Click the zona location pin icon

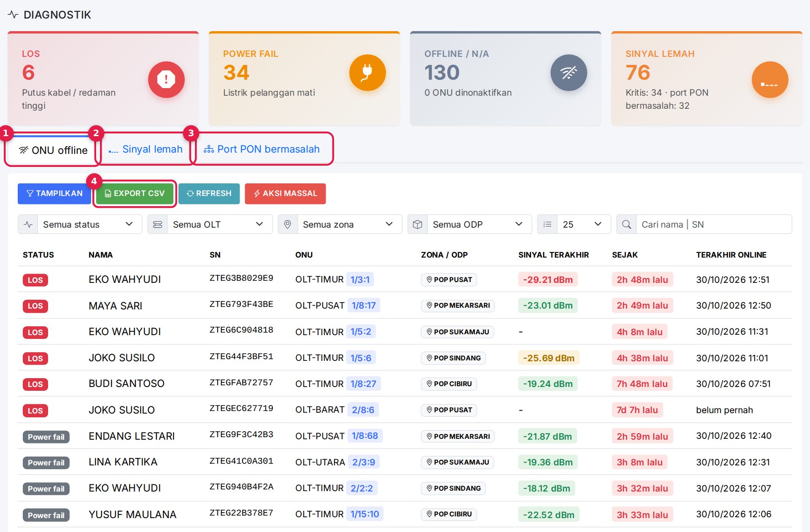[x=287, y=224]
